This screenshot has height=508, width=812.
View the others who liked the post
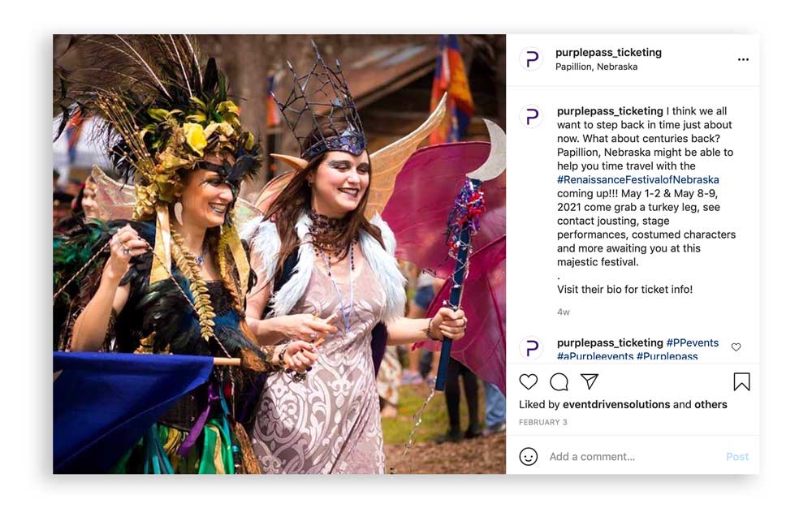[x=710, y=405]
